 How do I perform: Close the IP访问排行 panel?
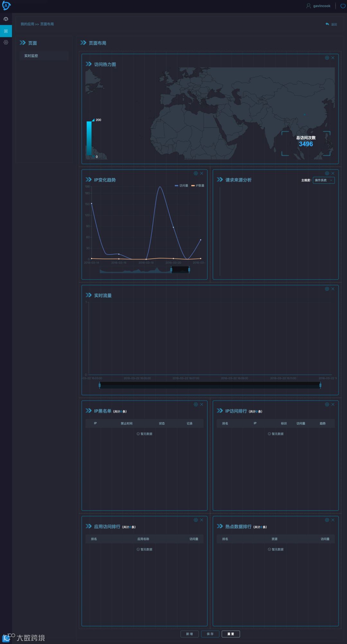pyautogui.click(x=333, y=404)
